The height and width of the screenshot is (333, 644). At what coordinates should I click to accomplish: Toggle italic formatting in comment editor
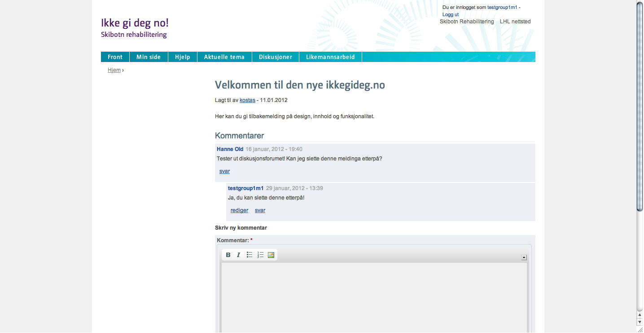pyautogui.click(x=239, y=255)
